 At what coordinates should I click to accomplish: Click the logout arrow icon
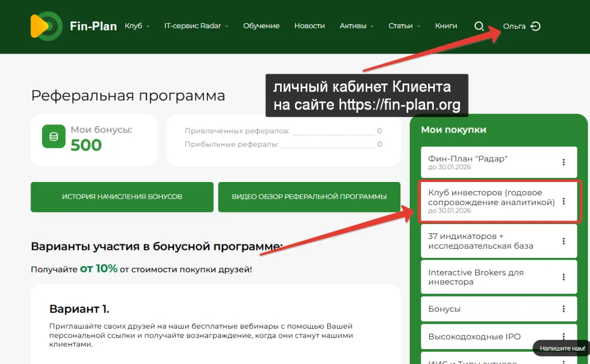pyautogui.click(x=535, y=26)
